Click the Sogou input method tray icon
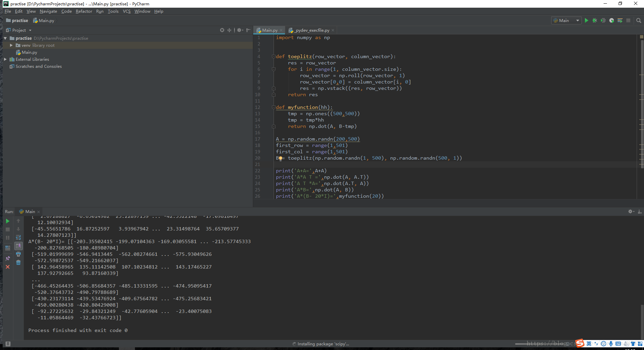Image resolution: width=644 pixels, height=350 pixels. (580, 343)
